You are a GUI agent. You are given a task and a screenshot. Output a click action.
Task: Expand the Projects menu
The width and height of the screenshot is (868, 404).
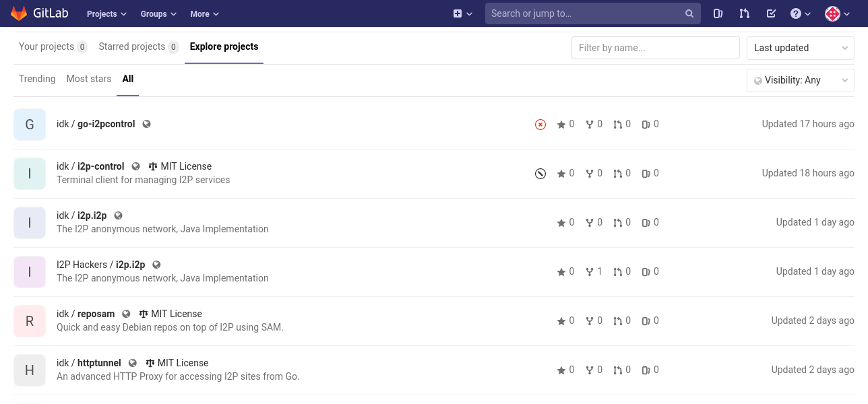pos(107,13)
